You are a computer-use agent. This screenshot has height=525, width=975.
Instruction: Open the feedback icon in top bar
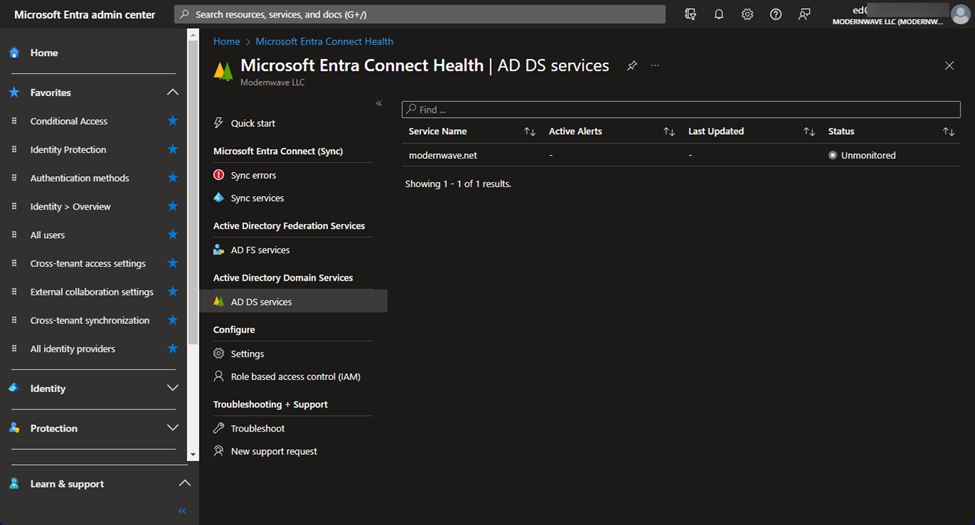point(804,14)
